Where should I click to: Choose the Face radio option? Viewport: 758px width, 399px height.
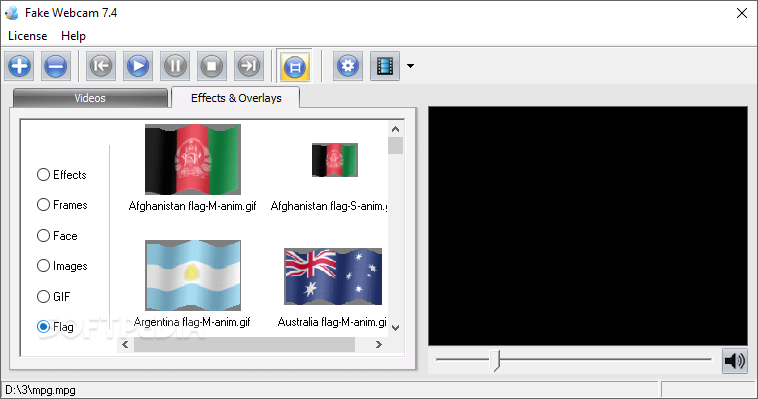(57, 236)
